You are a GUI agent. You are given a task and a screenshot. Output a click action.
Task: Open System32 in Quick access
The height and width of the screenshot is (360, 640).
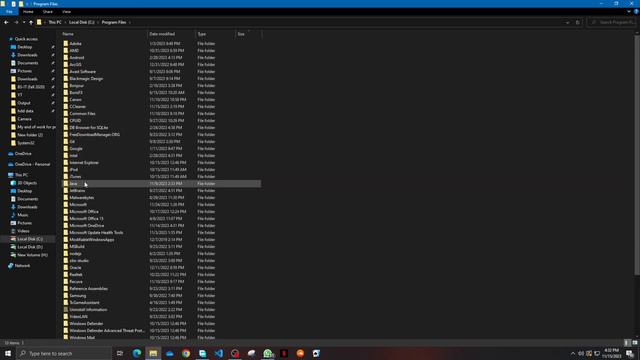pyautogui.click(x=26, y=143)
